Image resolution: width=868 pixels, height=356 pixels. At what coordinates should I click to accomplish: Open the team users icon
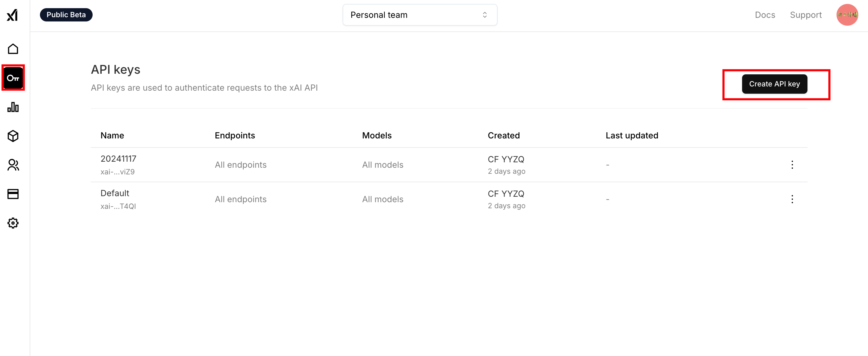click(x=13, y=165)
